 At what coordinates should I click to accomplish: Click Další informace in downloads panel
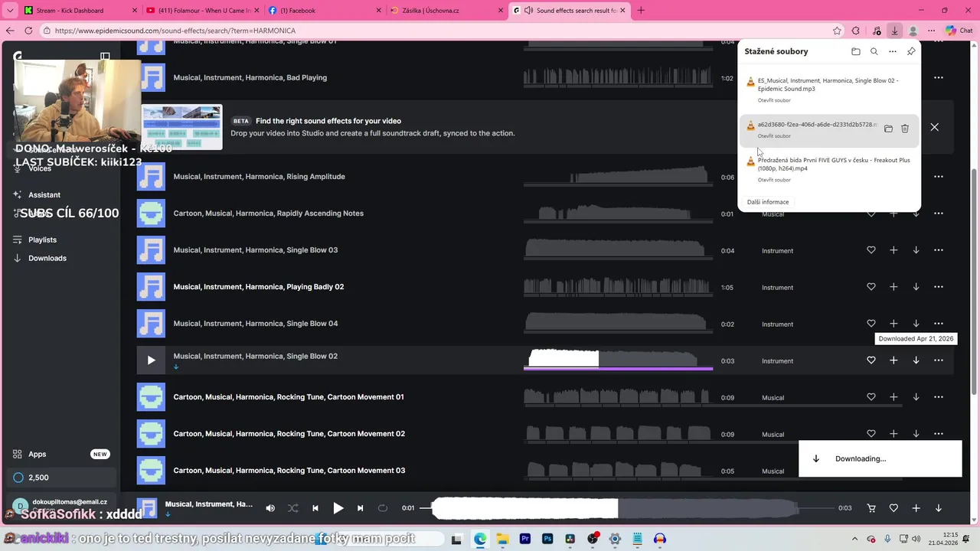pos(768,202)
